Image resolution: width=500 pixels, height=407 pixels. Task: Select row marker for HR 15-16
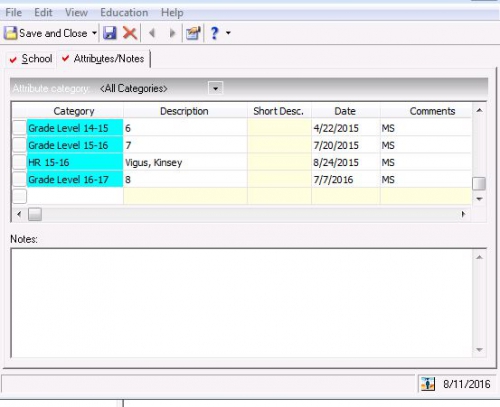19,162
